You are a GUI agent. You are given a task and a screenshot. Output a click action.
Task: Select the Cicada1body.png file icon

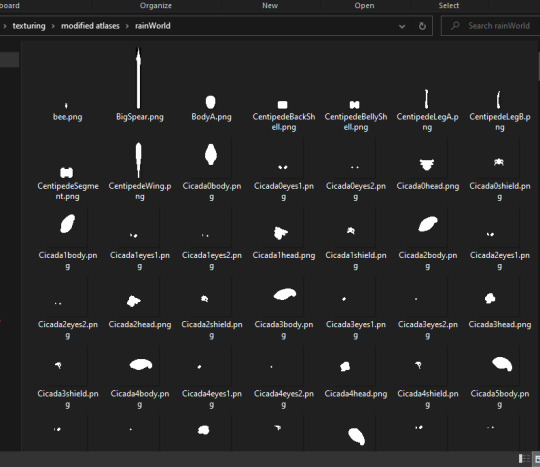coord(68,224)
